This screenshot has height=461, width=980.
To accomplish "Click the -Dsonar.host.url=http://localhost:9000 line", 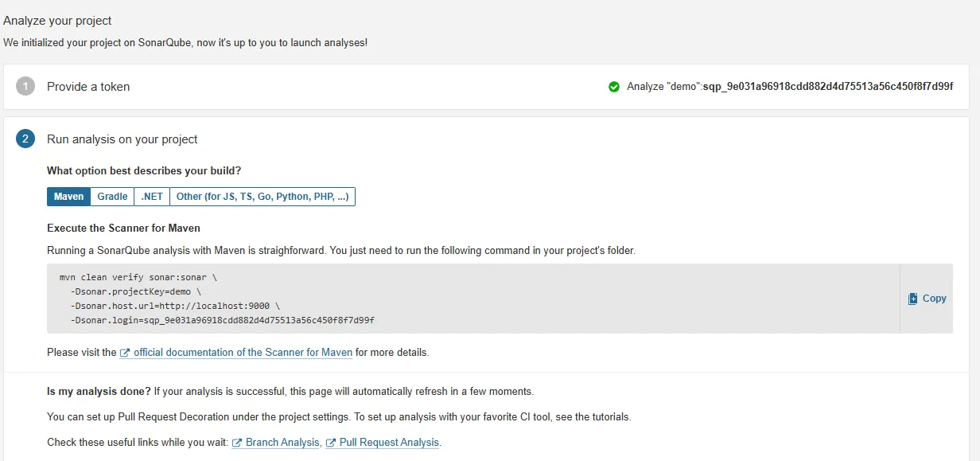I will click(175, 306).
